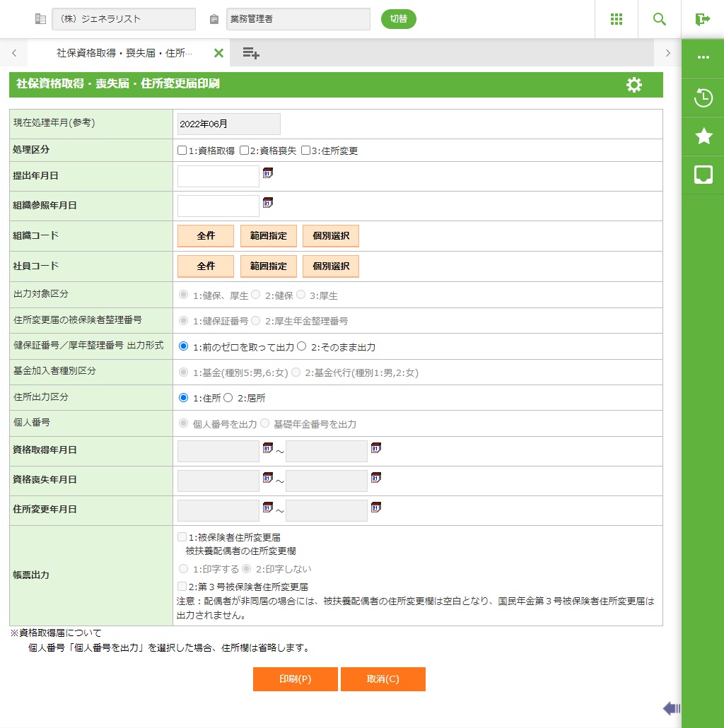Open settings gear in the form header

[633, 85]
